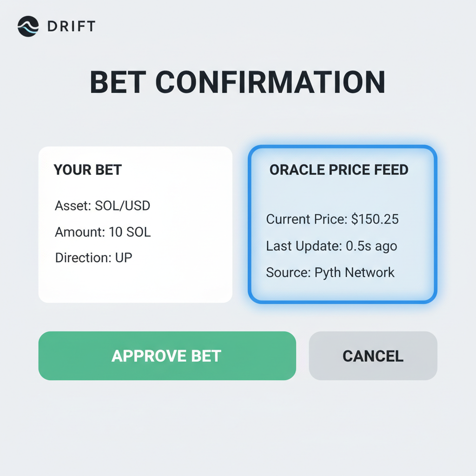Click the Pyth Network source label
476x476 pixels.
330,272
